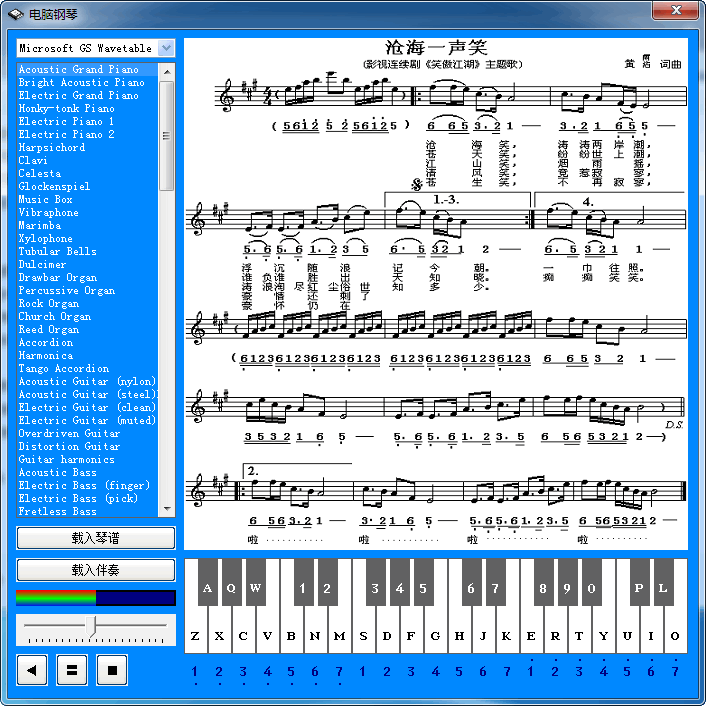Pick the Clavi instrument
The width and height of the screenshot is (706, 706).
88,161
